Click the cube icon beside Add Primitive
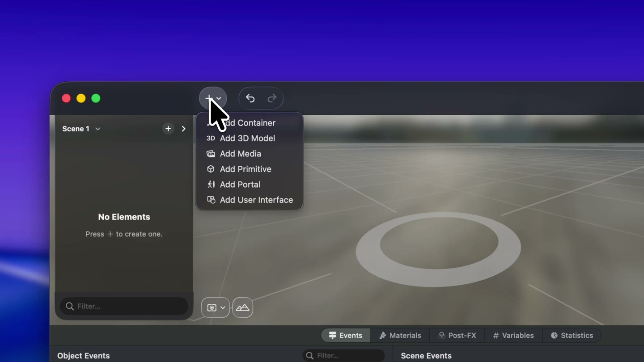The image size is (644, 362). pyautogui.click(x=211, y=169)
